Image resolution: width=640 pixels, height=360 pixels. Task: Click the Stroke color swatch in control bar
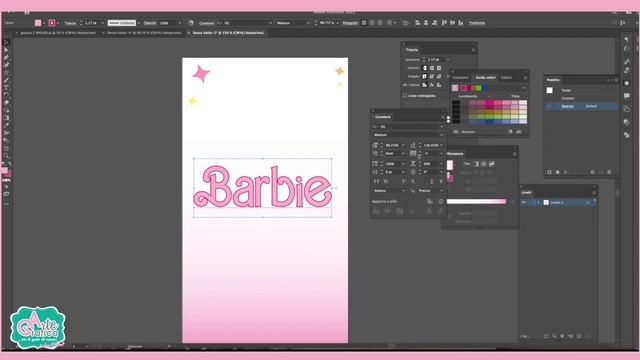tap(52, 23)
